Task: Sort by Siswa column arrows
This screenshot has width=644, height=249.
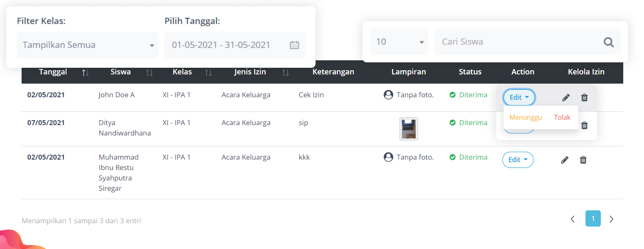Action: 149,73
